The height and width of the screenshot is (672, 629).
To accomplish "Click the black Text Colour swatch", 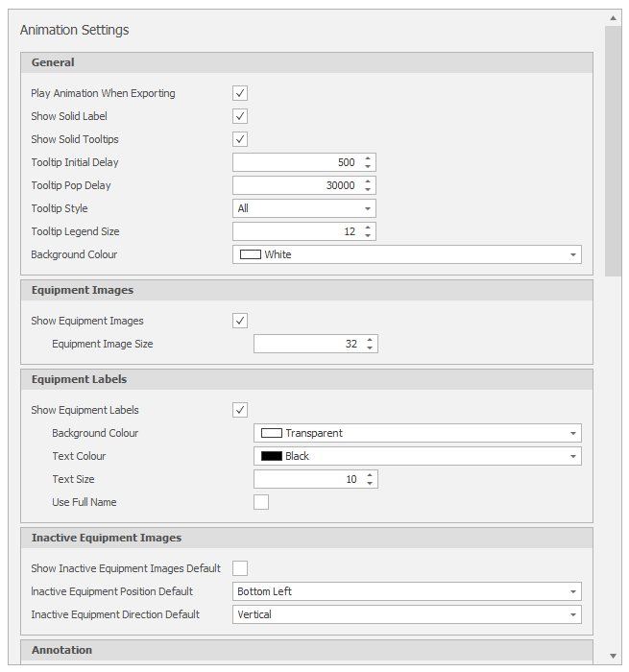I will pos(272,456).
